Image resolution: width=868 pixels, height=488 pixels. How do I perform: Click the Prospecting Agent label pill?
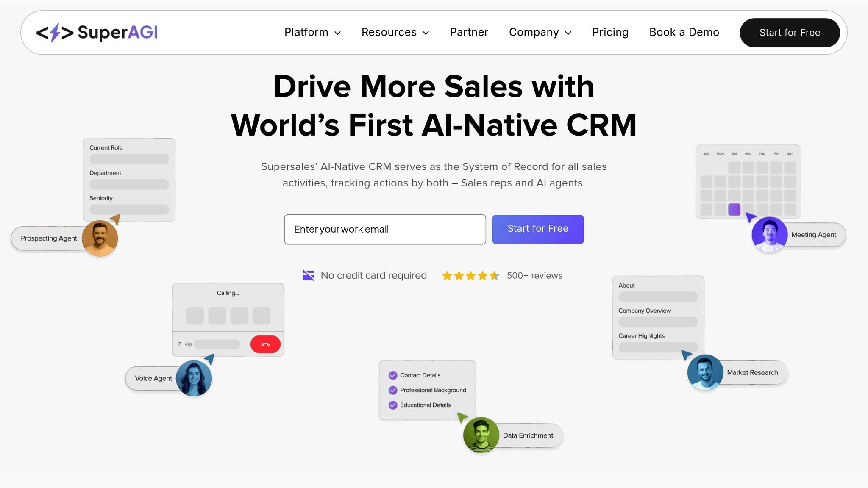(x=49, y=238)
